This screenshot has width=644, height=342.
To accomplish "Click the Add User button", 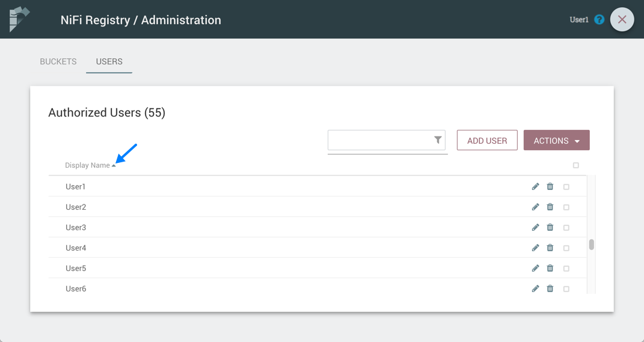I will pyautogui.click(x=487, y=141).
